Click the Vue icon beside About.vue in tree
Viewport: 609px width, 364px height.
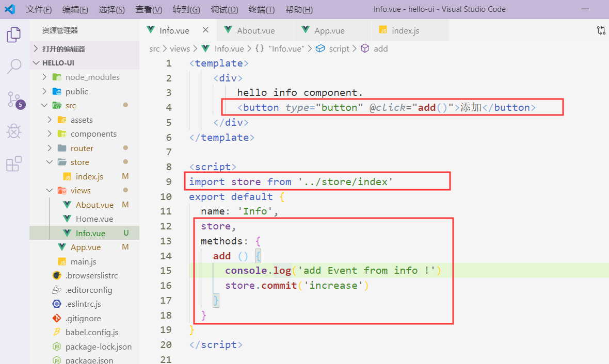pyautogui.click(x=67, y=205)
